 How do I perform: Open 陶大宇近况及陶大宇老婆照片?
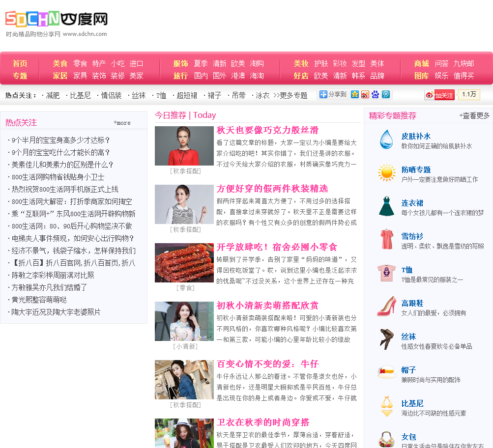click(x=56, y=312)
